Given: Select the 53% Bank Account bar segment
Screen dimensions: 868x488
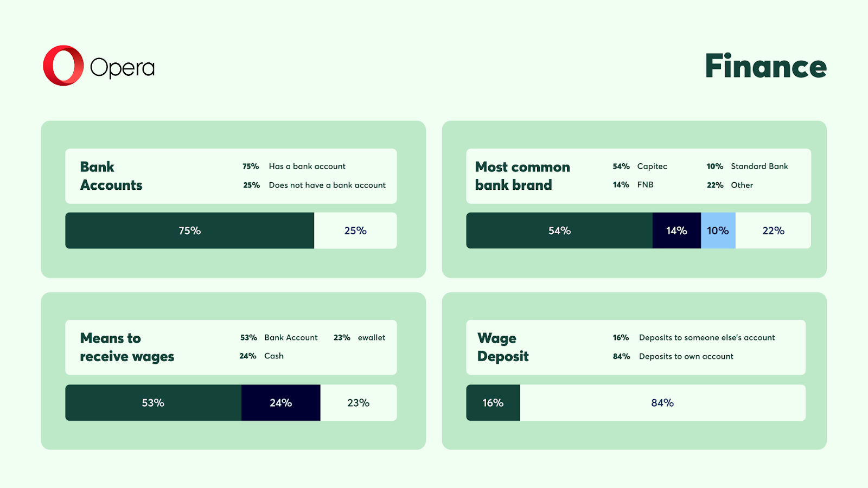Looking at the screenshot, I should [x=153, y=403].
